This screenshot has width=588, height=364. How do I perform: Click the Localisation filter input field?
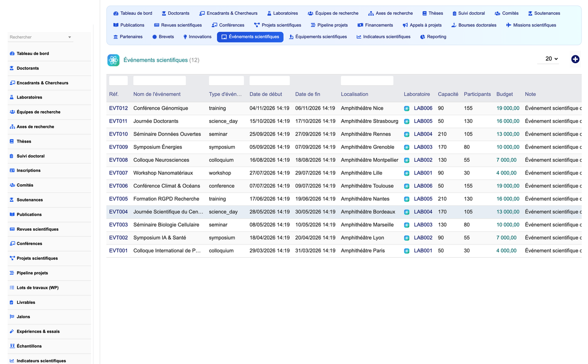click(x=367, y=81)
